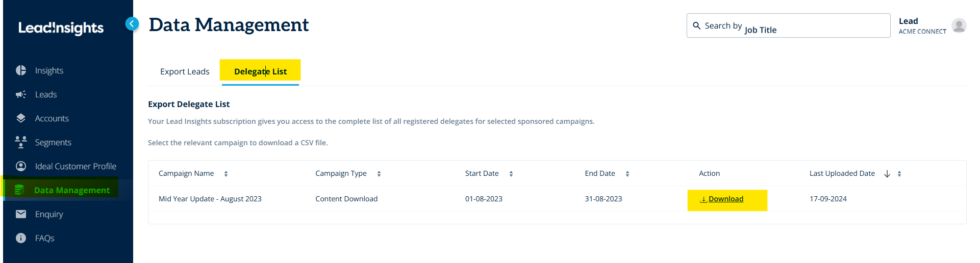The image size is (980, 263).
Task: Open Data Management in sidebar
Action: 71,190
